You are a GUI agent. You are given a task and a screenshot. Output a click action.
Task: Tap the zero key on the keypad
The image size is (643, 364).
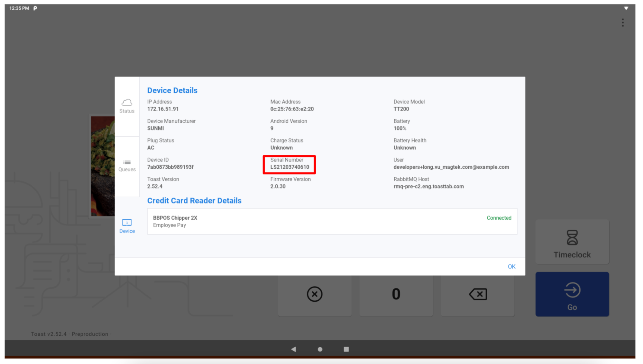(x=396, y=294)
